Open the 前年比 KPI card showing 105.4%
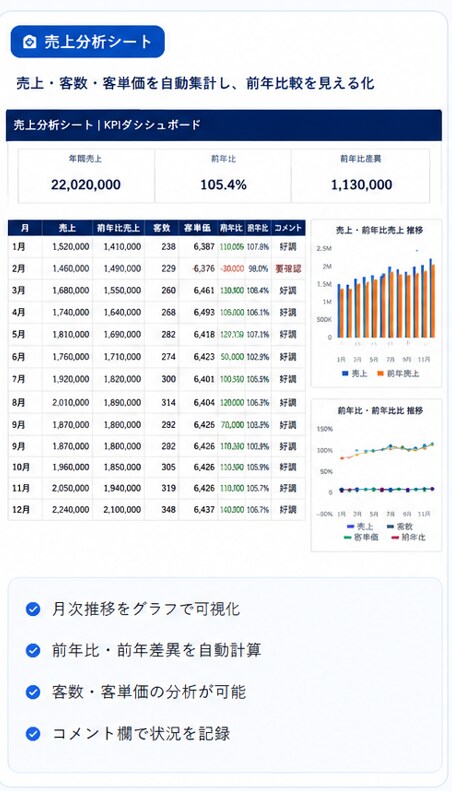This screenshot has height=791, width=452. (x=223, y=176)
